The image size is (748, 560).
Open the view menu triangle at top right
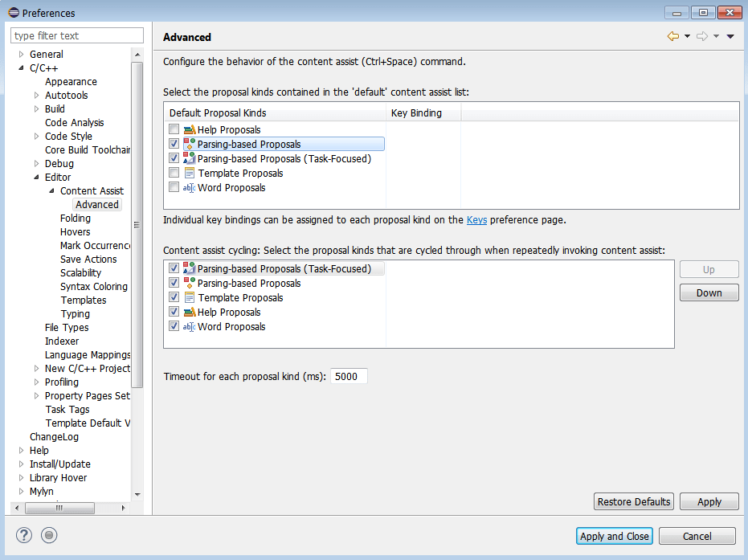point(730,36)
